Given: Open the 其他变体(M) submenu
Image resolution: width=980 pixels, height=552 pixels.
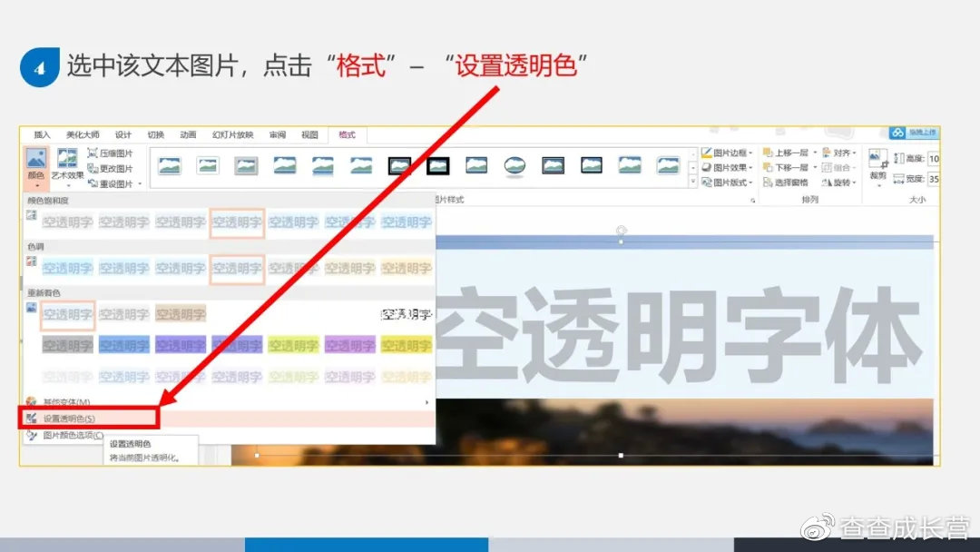Looking at the screenshot, I should coord(228,402).
